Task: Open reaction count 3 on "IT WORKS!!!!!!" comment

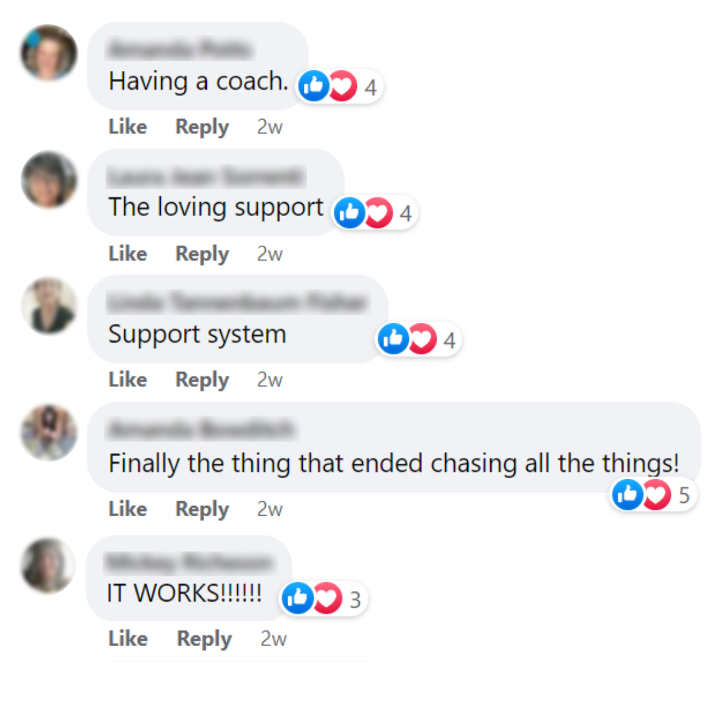Action: pos(355,599)
